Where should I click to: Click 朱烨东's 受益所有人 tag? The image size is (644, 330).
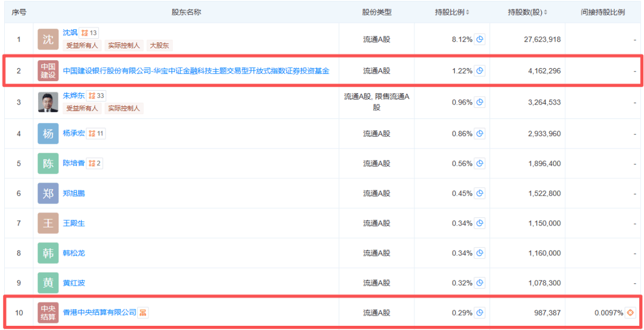click(82, 109)
